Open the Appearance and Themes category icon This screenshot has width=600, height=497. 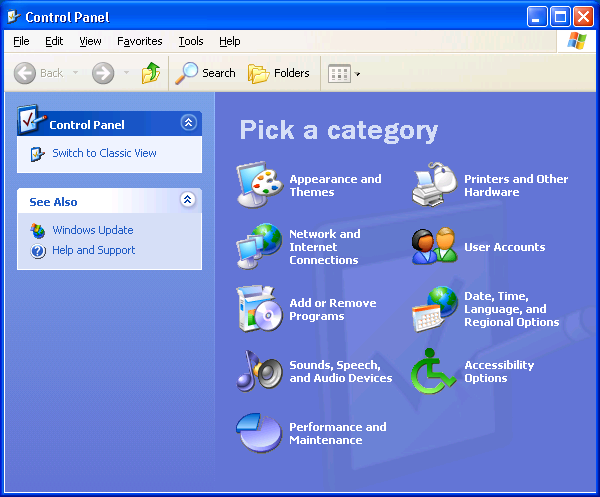[259, 185]
